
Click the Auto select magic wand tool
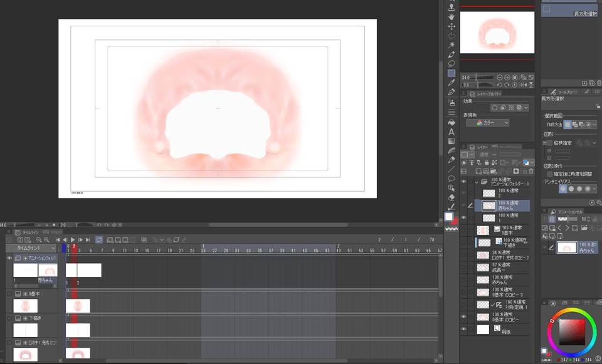pyautogui.click(x=451, y=45)
